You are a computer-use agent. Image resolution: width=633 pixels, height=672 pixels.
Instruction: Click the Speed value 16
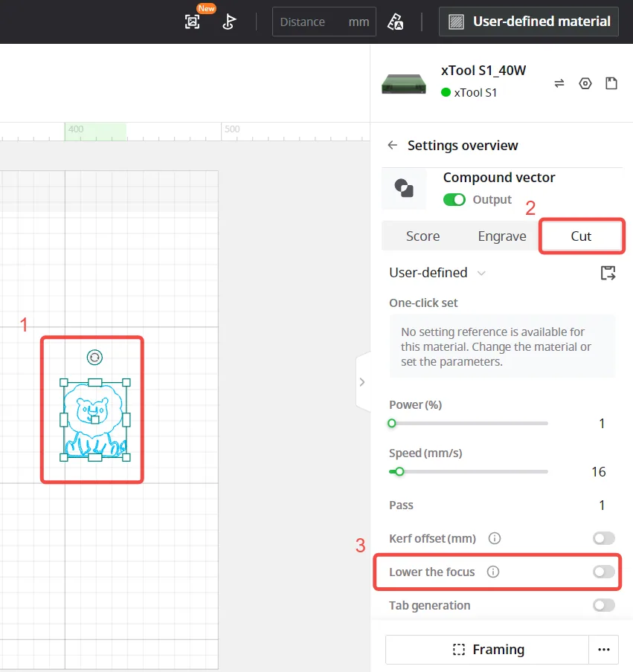point(598,472)
